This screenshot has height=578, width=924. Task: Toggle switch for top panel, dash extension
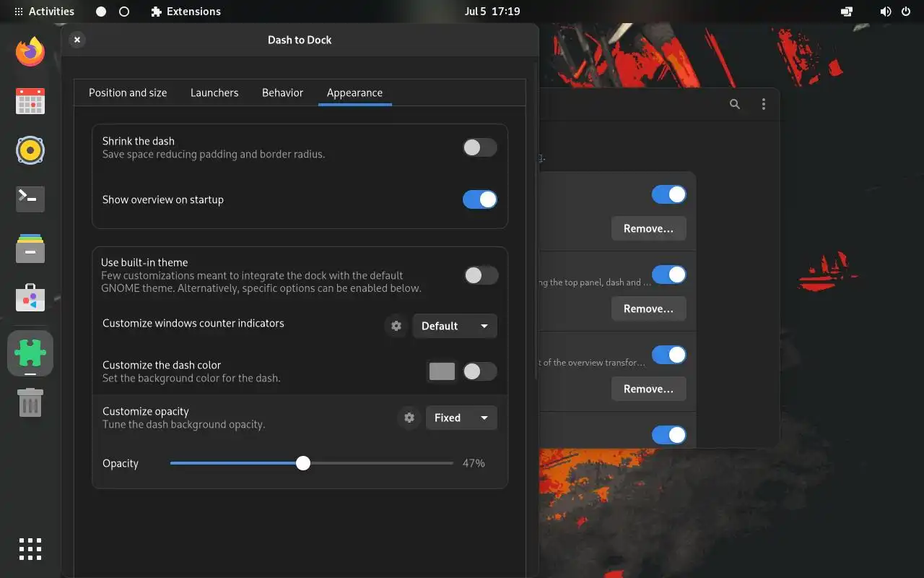click(669, 275)
